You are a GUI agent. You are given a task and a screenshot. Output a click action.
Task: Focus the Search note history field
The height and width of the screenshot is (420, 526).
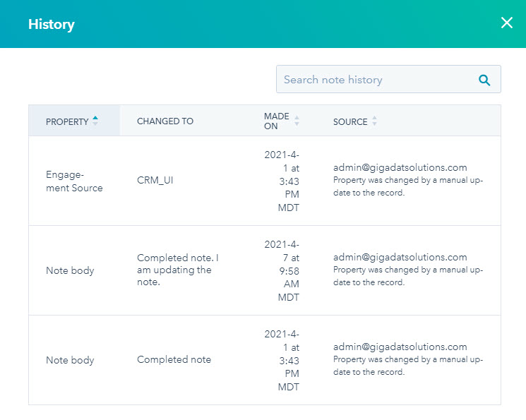point(388,79)
